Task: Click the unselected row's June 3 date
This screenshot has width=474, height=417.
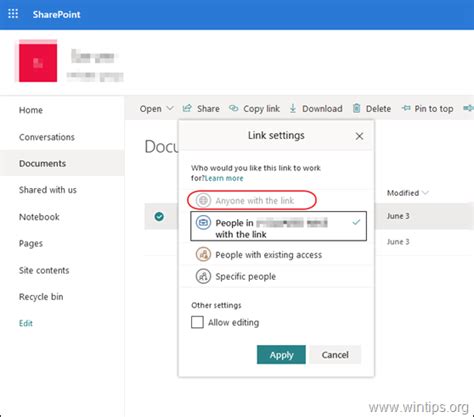Action: point(398,242)
